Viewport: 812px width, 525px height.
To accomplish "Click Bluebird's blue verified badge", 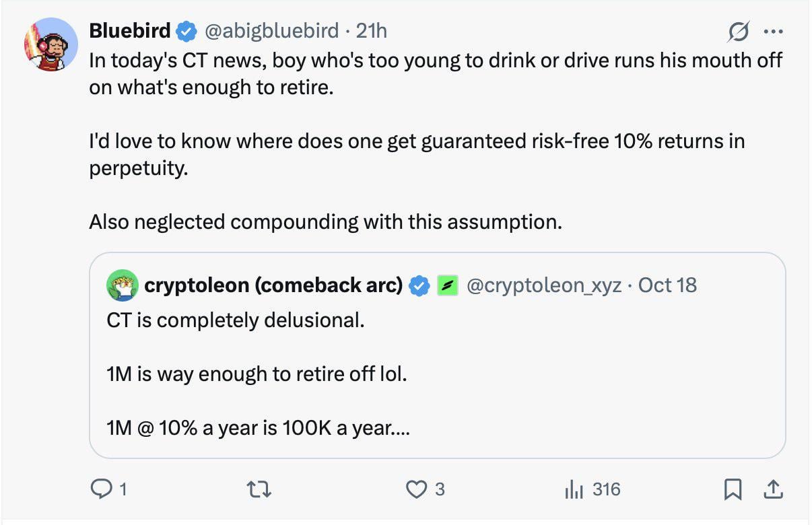I will pos(187,31).
